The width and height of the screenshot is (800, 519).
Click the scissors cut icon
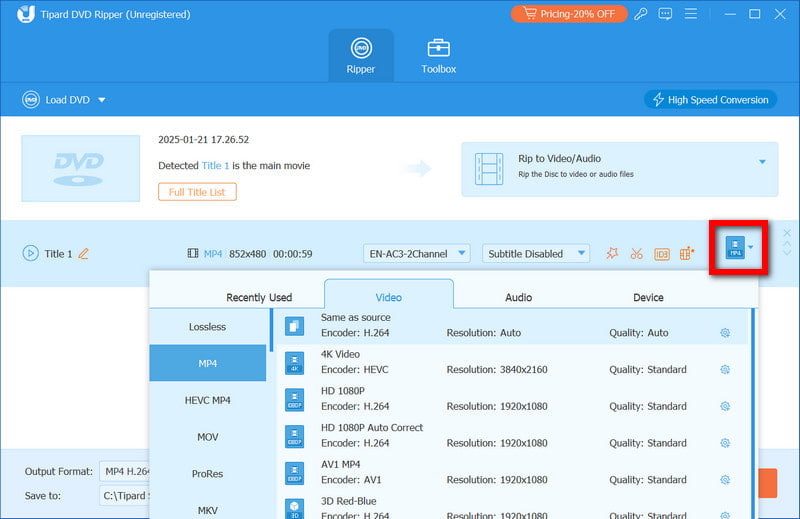[x=636, y=254]
